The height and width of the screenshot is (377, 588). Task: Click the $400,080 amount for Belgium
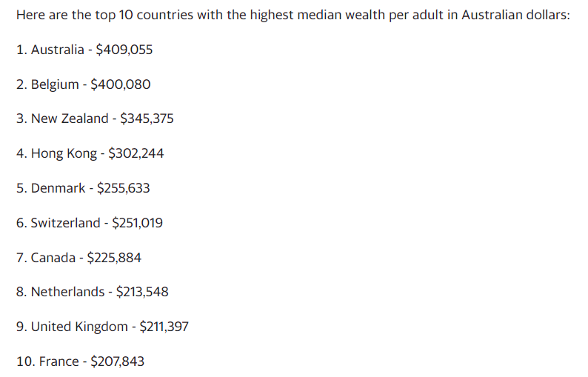[121, 84]
